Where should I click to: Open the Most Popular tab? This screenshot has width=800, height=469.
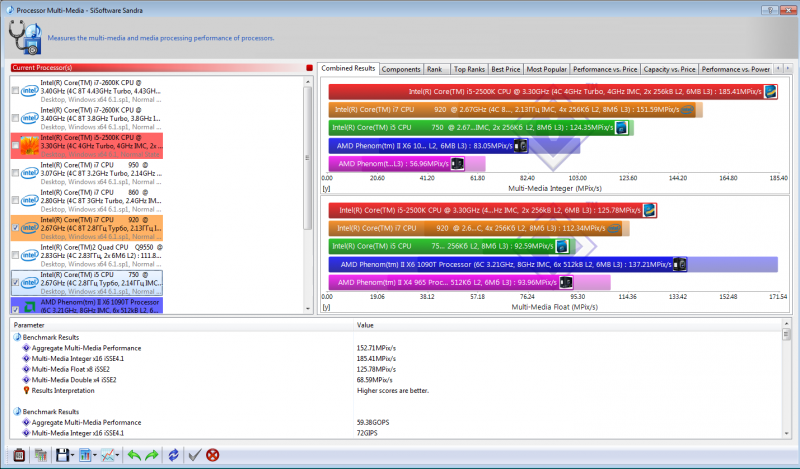coord(546,69)
